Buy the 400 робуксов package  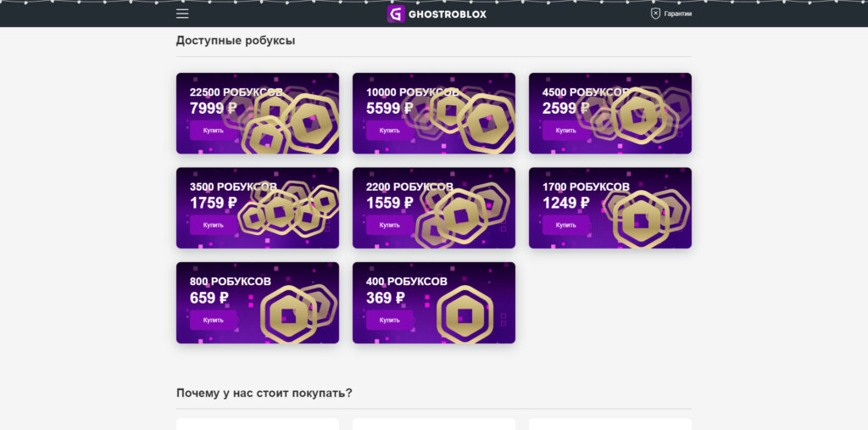click(390, 321)
